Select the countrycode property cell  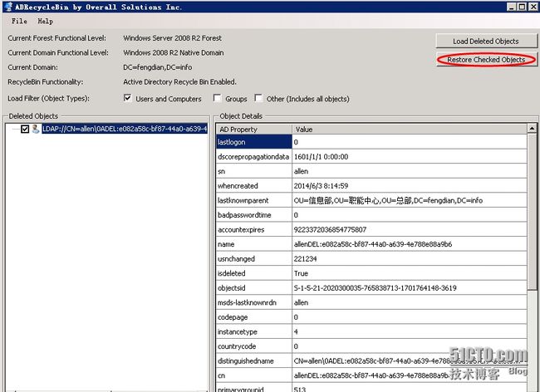point(254,346)
